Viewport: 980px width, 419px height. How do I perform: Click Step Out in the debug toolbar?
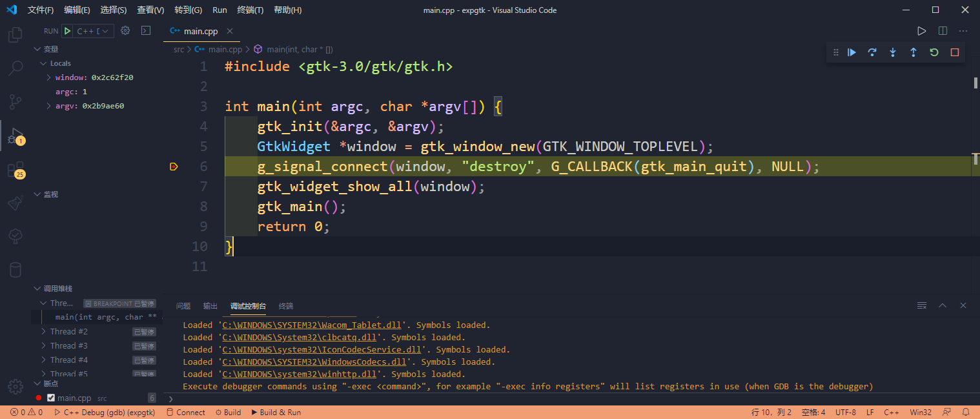click(914, 52)
